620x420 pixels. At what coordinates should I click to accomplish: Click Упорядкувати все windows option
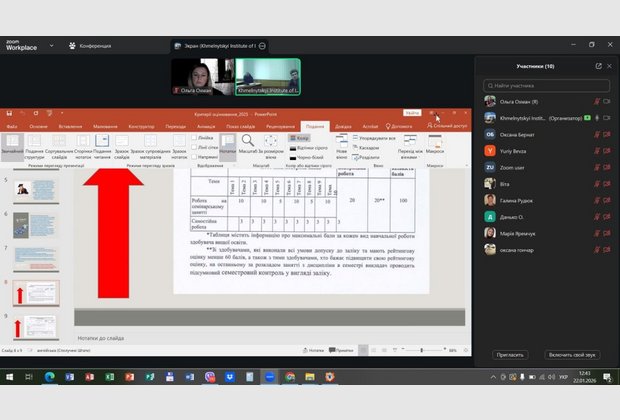tap(374, 138)
